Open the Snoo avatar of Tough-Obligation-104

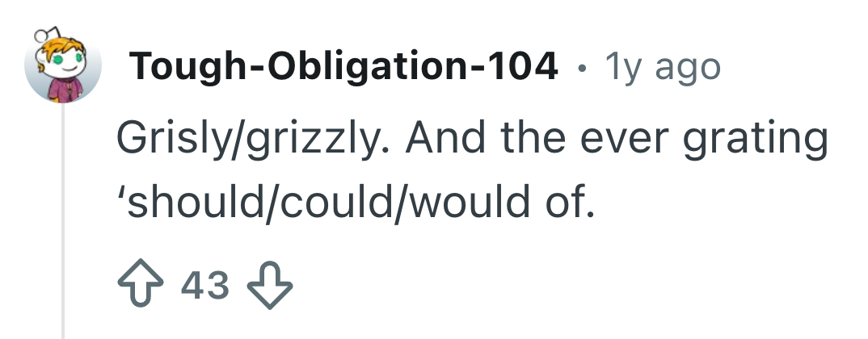tap(62, 65)
